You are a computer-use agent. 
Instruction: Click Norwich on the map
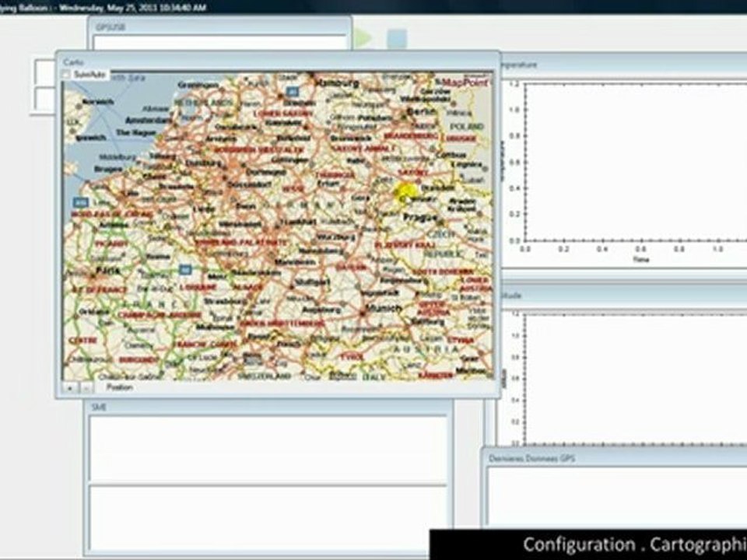pyautogui.click(x=98, y=101)
